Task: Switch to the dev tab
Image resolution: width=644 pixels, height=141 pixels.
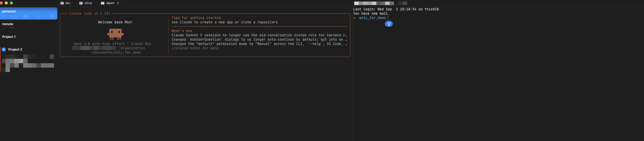Action: pyautogui.click(x=66, y=3)
